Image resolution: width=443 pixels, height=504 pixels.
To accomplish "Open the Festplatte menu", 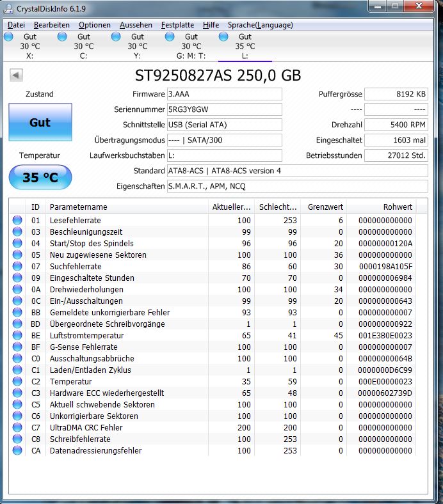I will (x=177, y=25).
